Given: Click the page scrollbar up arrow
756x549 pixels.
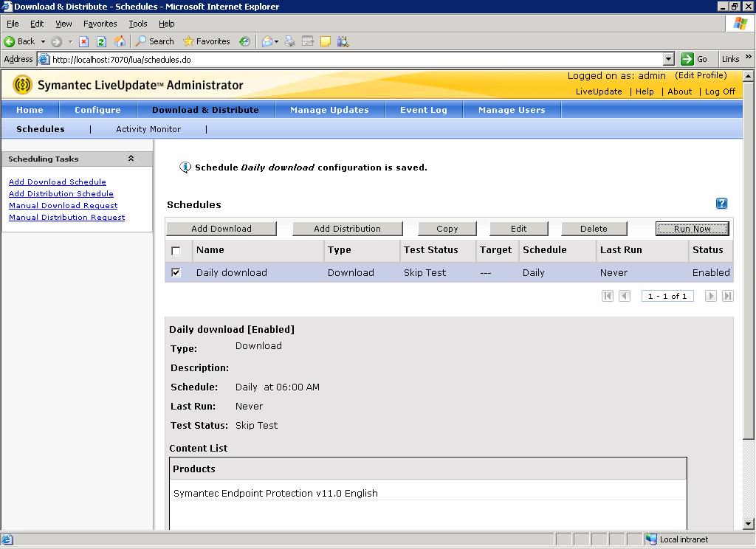Looking at the screenshot, I should point(748,76).
